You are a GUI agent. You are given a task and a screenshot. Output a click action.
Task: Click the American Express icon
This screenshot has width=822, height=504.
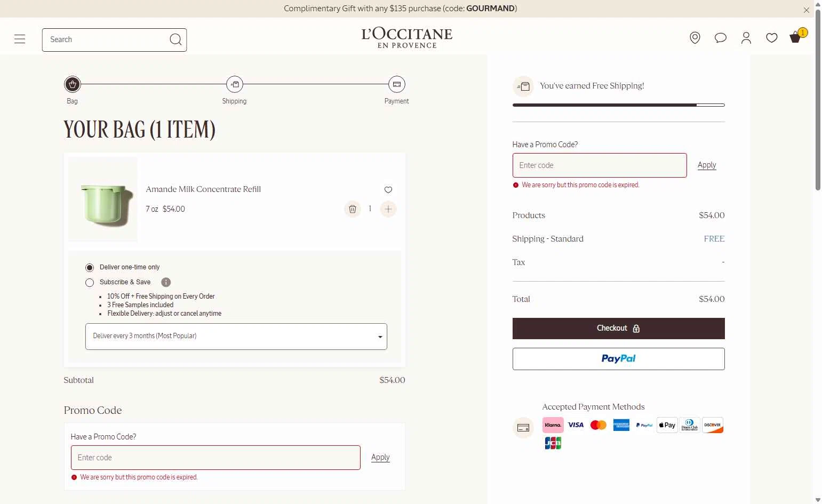click(621, 425)
